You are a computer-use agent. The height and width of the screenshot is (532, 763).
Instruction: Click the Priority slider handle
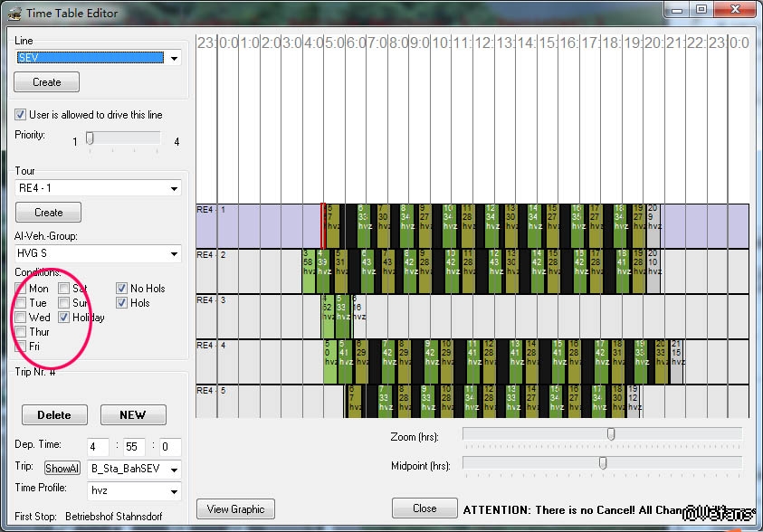[x=90, y=138]
